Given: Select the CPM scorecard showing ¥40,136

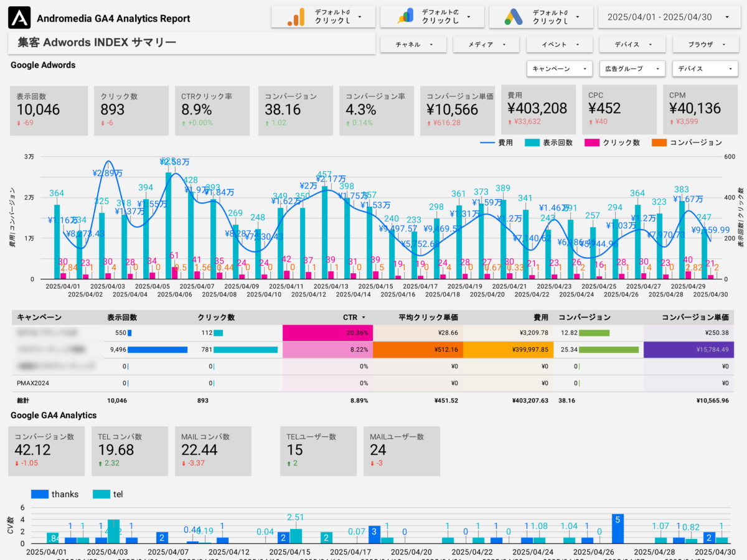Looking at the screenshot, I should [701, 110].
